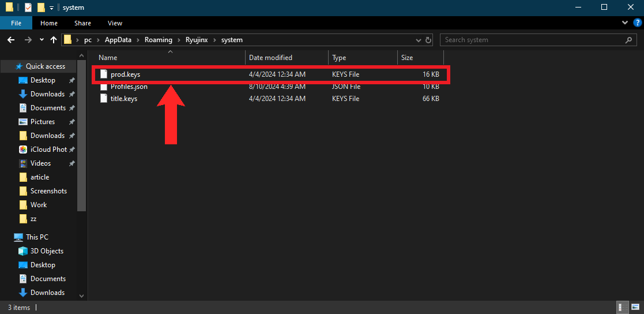Open the Share ribbon tab
The width and height of the screenshot is (644, 314).
pos(82,23)
